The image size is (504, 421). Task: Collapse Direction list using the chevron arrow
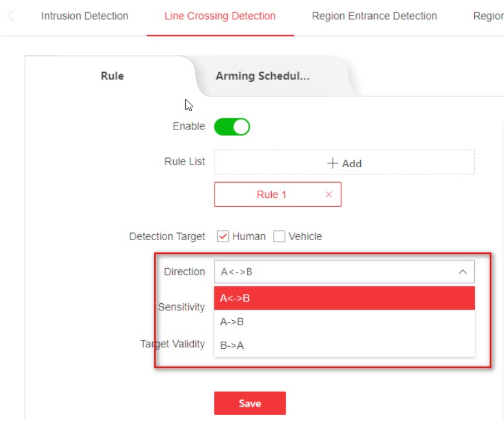pos(462,272)
